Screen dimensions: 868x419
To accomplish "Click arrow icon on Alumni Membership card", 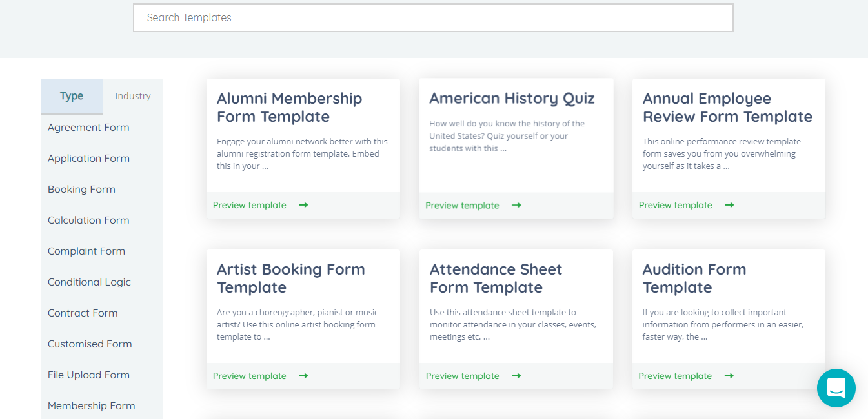I will tap(303, 205).
